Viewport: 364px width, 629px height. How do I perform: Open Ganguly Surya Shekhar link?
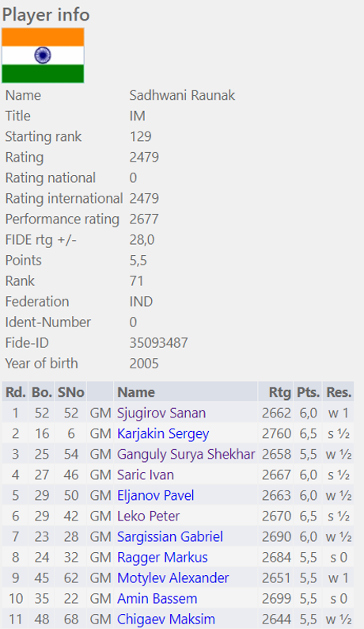(x=186, y=454)
